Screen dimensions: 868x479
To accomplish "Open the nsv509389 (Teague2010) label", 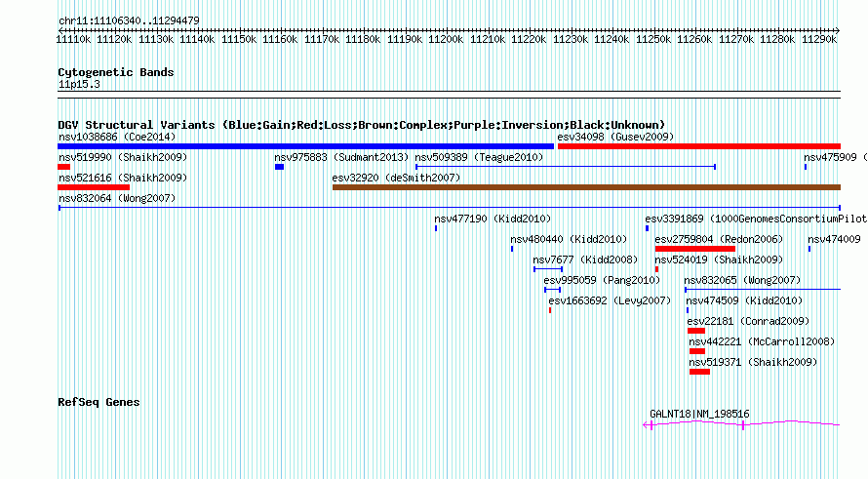I will pyautogui.click(x=479, y=157).
